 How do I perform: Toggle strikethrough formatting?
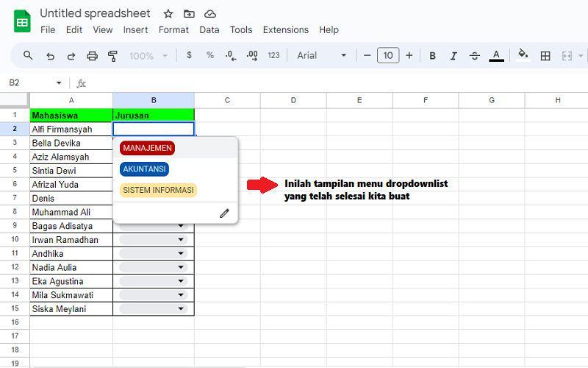[474, 56]
